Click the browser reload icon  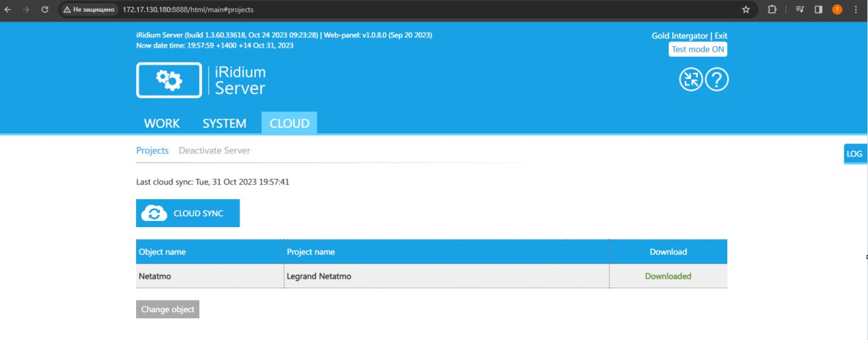coord(45,10)
